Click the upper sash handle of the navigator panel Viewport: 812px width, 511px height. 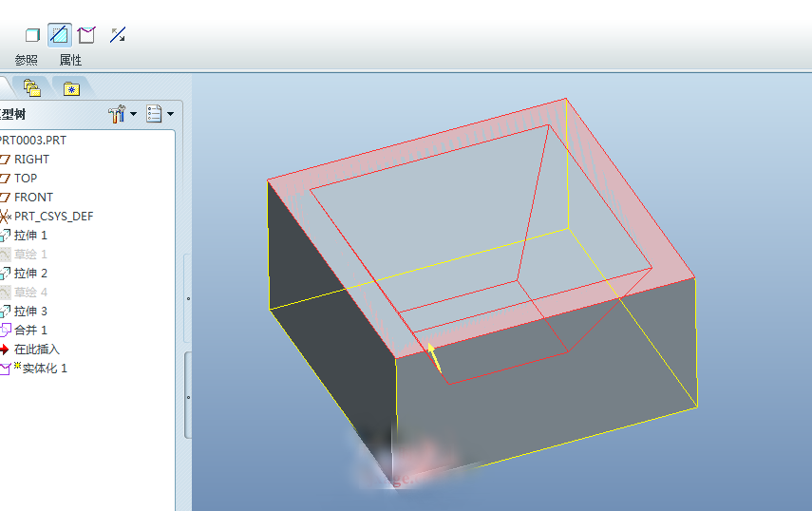pos(188,298)
